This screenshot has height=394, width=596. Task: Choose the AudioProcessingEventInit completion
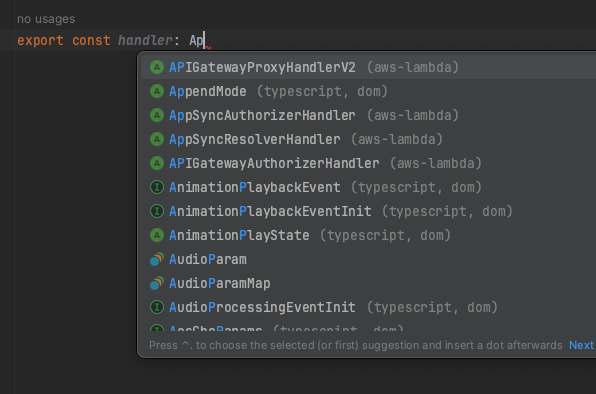pos(368,307)
